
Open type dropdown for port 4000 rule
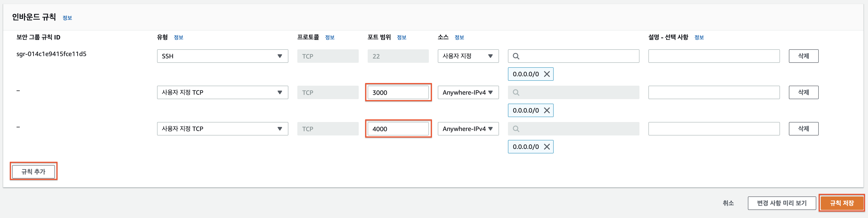tap(222, 129)
